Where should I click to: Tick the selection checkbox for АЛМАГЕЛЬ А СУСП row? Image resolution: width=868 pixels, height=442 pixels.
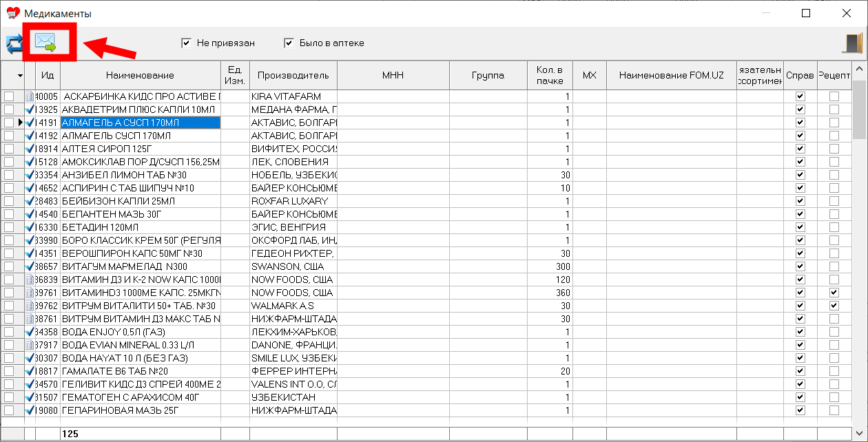9,123
